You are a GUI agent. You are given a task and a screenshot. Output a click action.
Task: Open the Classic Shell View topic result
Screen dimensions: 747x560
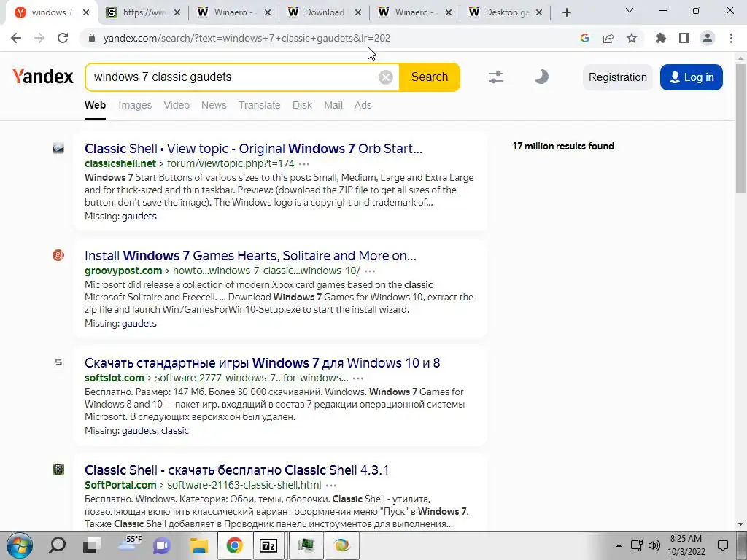253,149
